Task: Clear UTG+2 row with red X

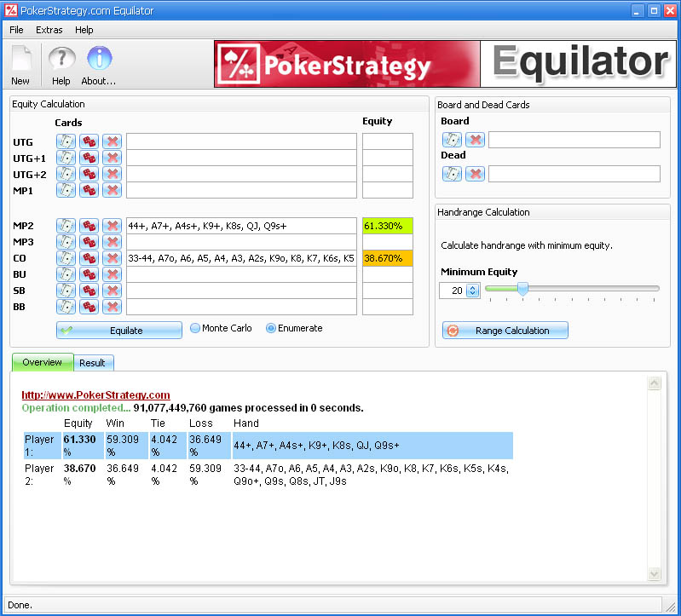Action: coord(112,174)
